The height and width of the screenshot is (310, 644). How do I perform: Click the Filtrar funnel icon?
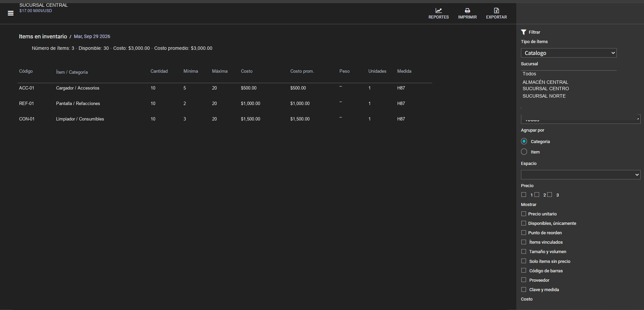[x=524, y=32]
